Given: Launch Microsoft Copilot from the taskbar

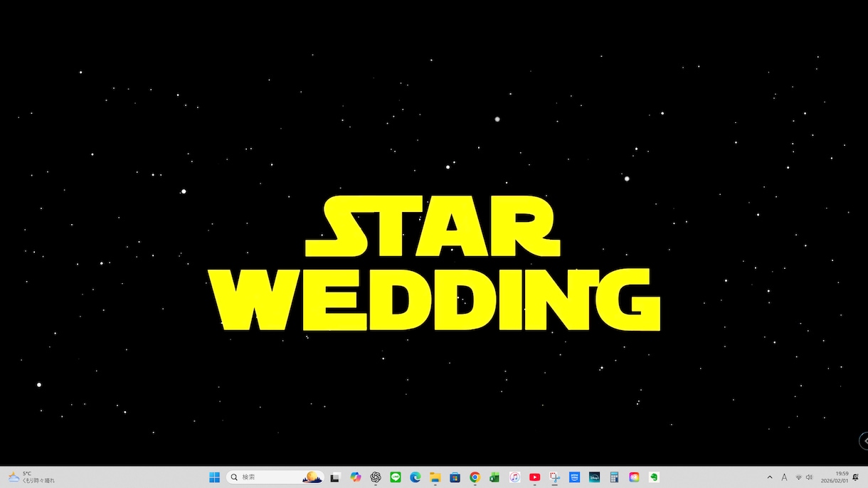Looking at the screenshot, I should (356, 477).
